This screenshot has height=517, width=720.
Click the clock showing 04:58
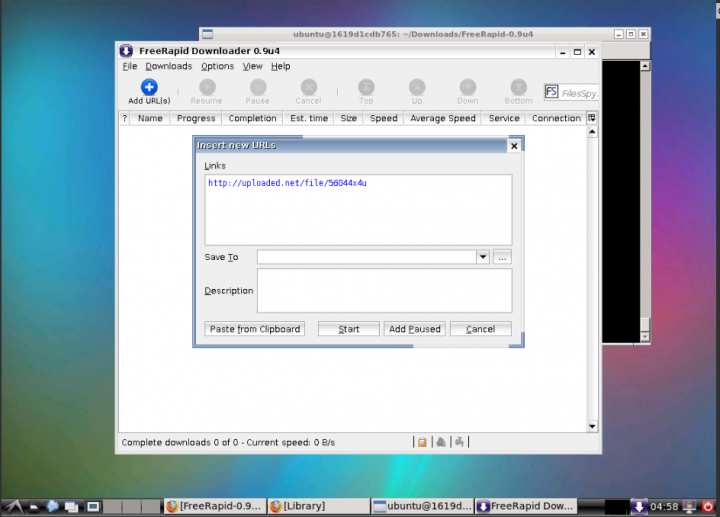(664, 506)
